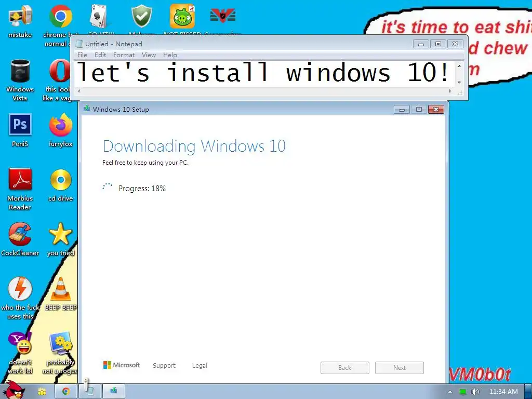Viewport: 532px width, 399px height.
Task: Open the 'mistake' desktop icon
Action: pyautogui.click(x=20, y=17)
